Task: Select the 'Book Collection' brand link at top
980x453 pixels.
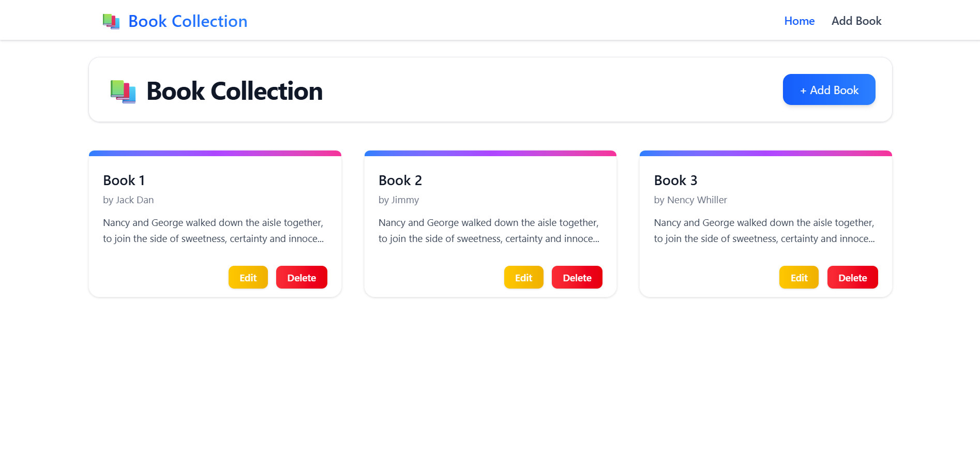Action: [188, 21]
